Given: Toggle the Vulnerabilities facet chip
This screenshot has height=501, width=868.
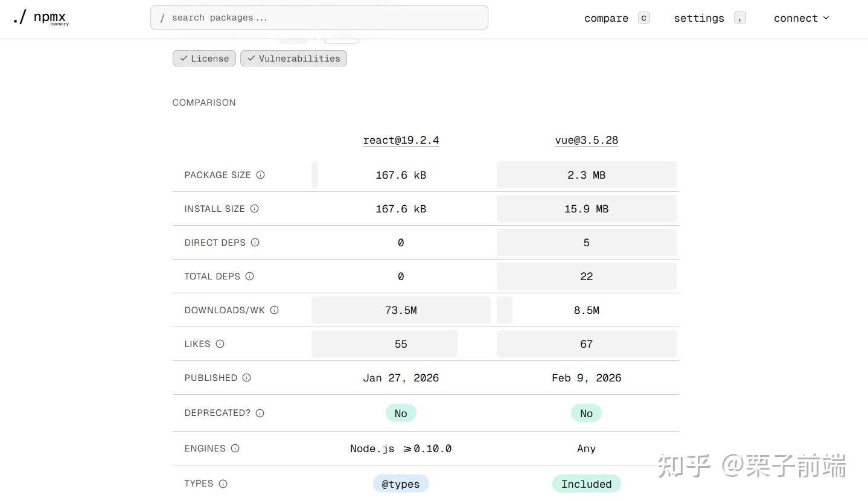Looking at the screenshot, I should [293, 59].
